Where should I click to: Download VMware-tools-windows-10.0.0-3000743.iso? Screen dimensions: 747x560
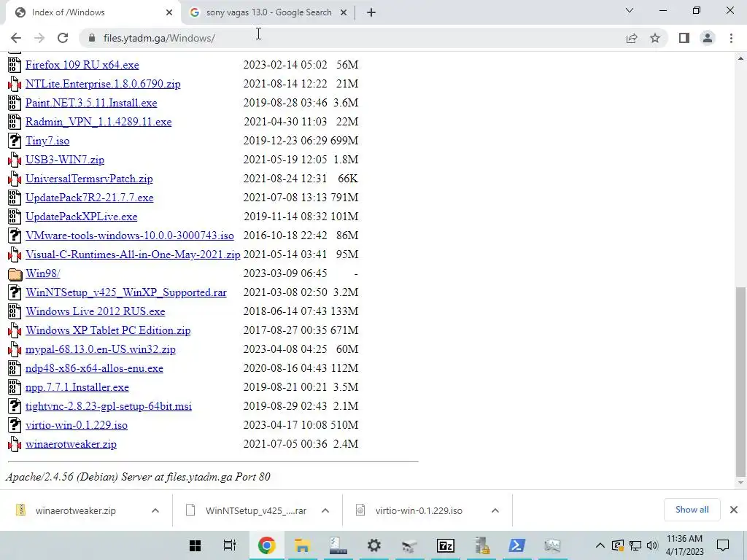[x=130, y=236]
